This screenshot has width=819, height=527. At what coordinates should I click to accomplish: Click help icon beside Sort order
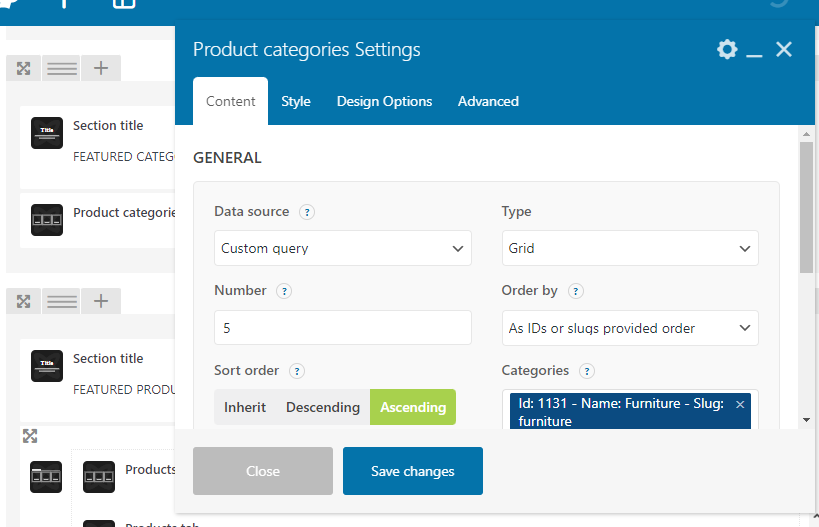tap(297, 371)
